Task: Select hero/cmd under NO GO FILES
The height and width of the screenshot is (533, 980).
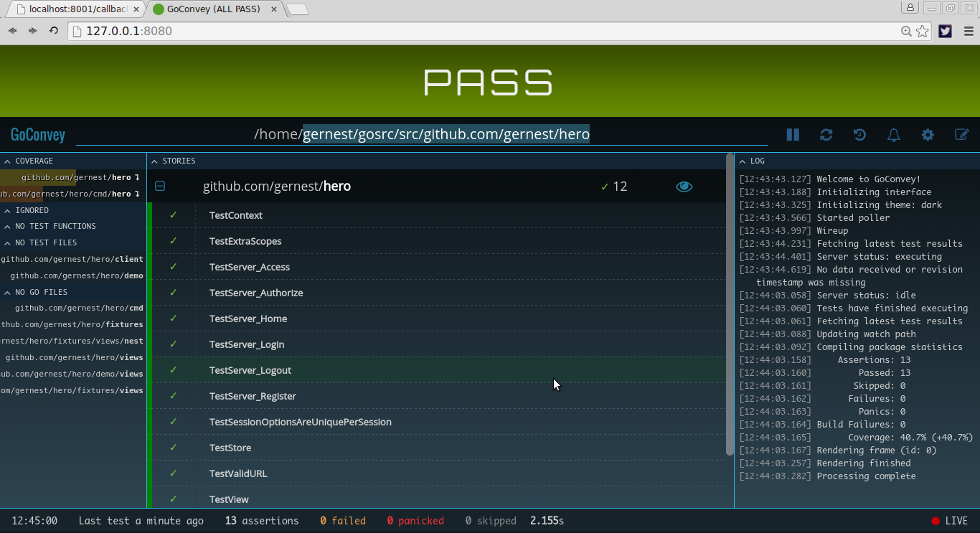Action: pyautogui.click(x=79, y=308)
